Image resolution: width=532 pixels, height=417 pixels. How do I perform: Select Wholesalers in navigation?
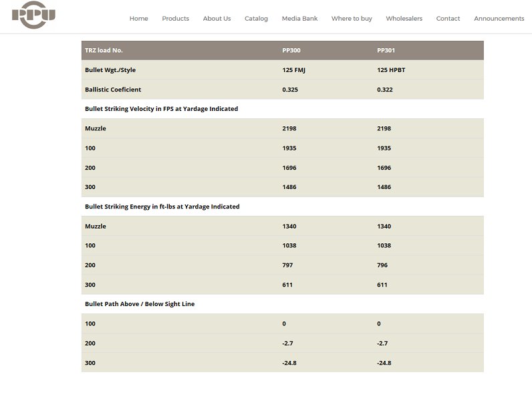tap(404, 19)
